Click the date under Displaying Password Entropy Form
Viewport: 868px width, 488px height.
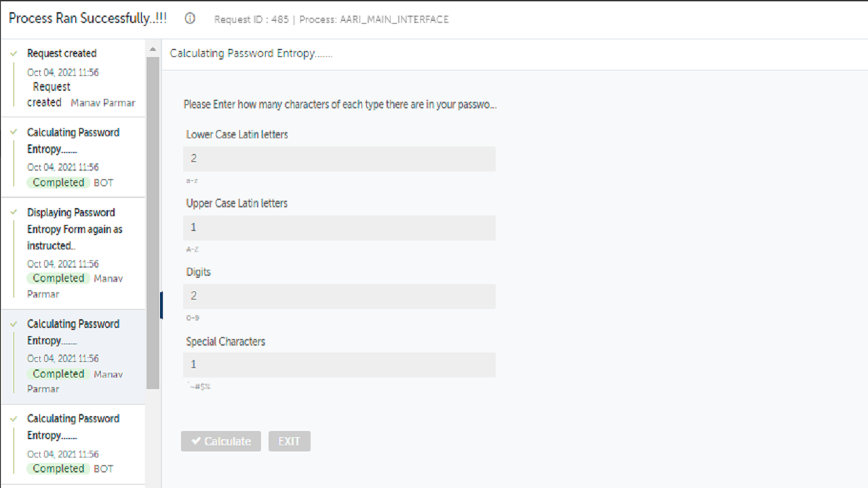63,264
